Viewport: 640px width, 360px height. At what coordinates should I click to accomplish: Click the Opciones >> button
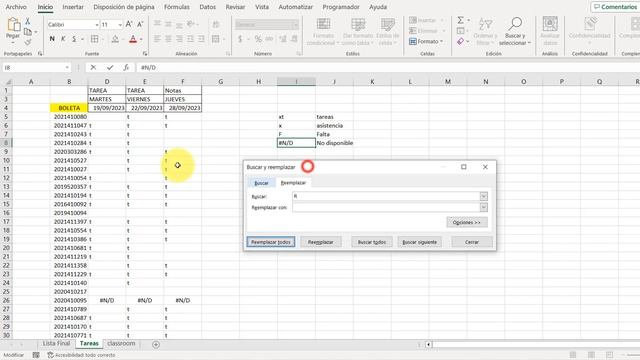coord(467,222)
